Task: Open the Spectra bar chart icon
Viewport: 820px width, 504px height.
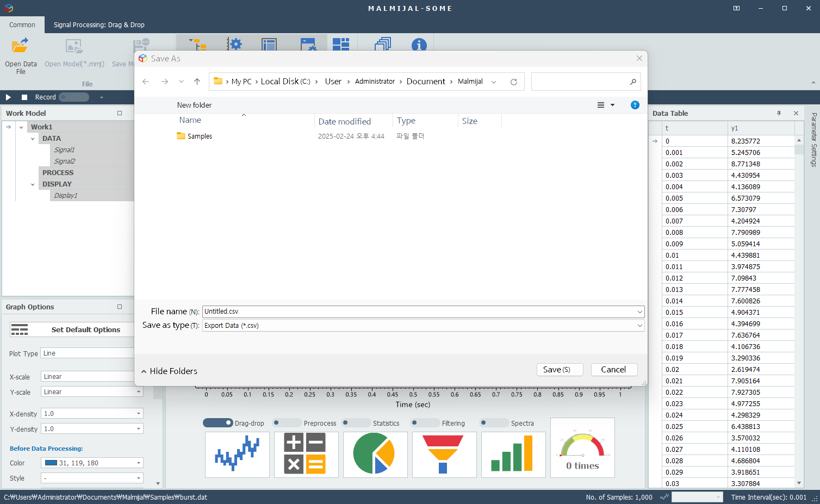Action: click(513, 455)
